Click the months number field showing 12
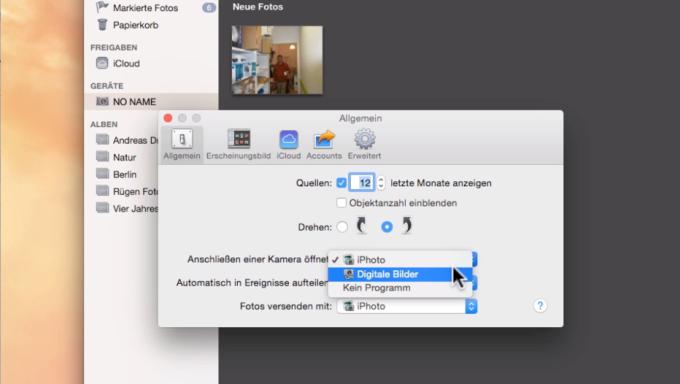 pos(362,183)
